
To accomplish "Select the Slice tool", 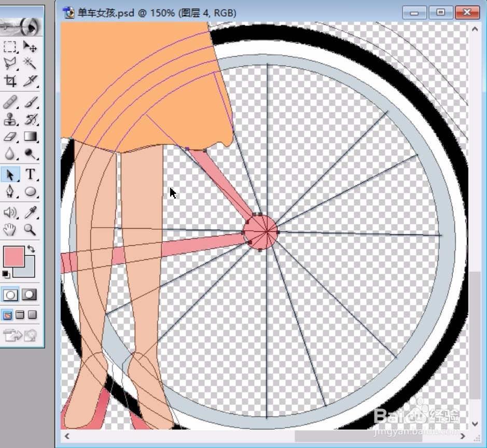I will pos(30,81).
